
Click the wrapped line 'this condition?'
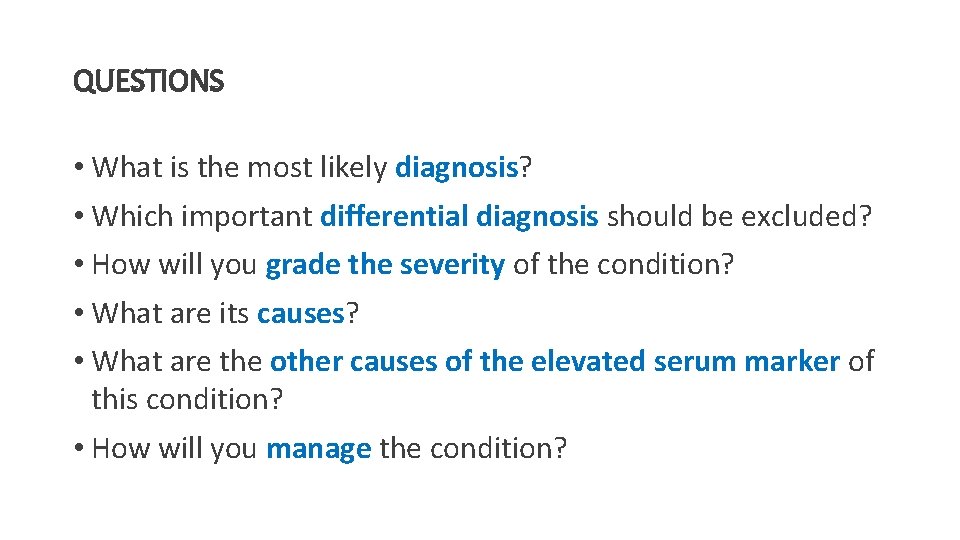point(188,399)
